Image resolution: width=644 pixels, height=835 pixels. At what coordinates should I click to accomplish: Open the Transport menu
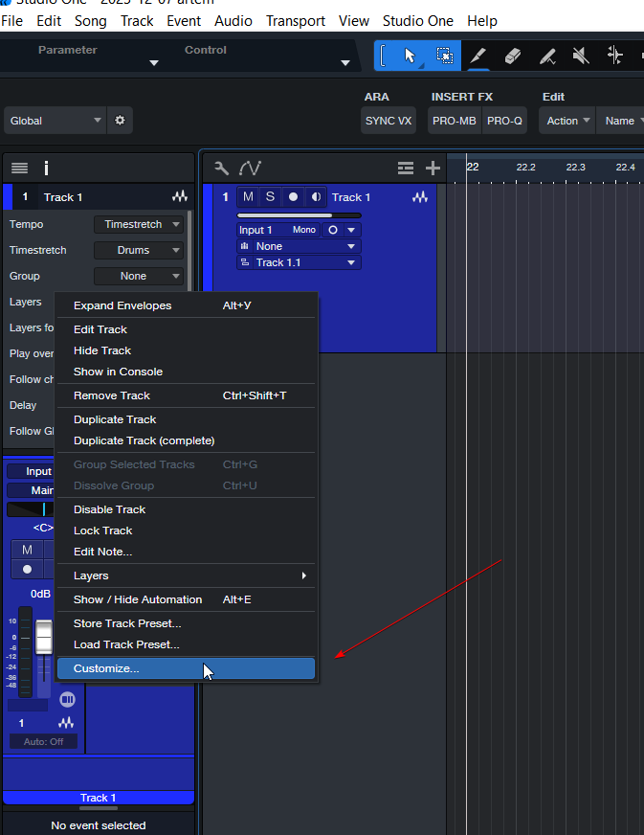tap(296, 21)
